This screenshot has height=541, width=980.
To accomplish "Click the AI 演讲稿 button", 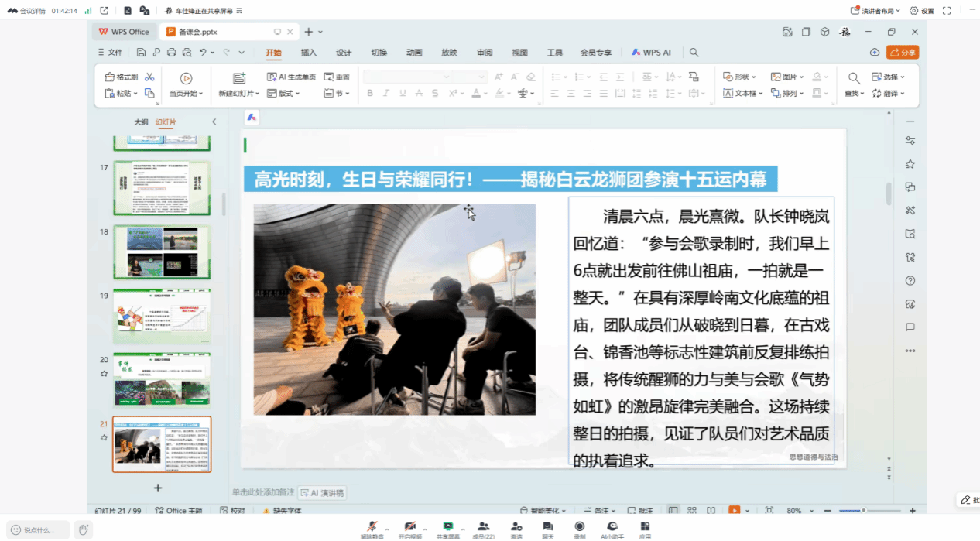I will pos(323,493).
